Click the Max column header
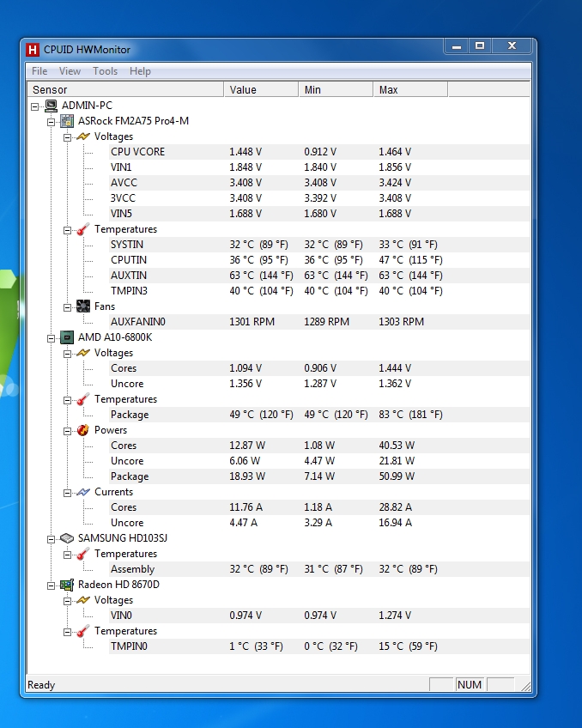The image size is (582, 728). (410, 89)
